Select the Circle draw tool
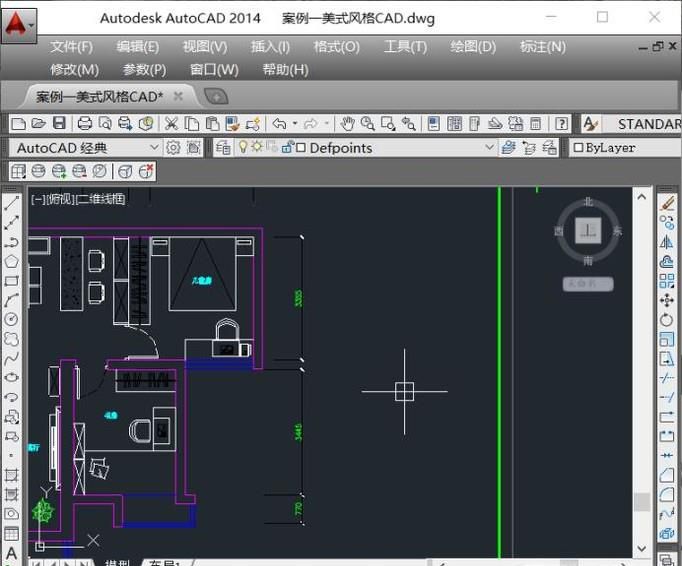Image resolution: width=682 pixels, height=566 pixels. pos(12,319)
